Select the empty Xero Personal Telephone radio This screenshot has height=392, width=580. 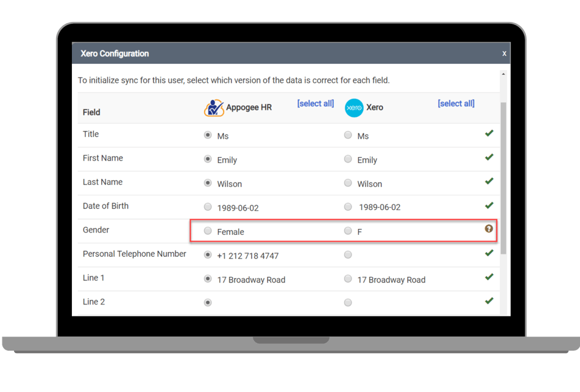348,254
